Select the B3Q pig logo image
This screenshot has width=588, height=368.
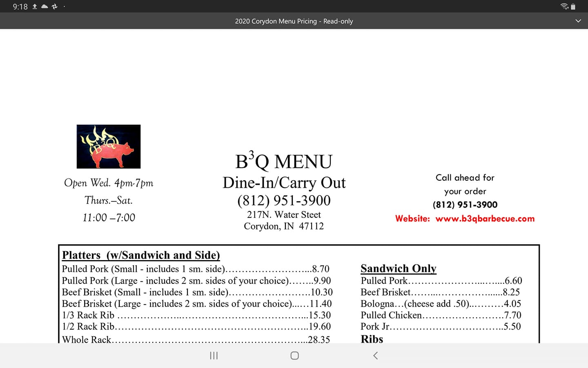coord(109,146)
